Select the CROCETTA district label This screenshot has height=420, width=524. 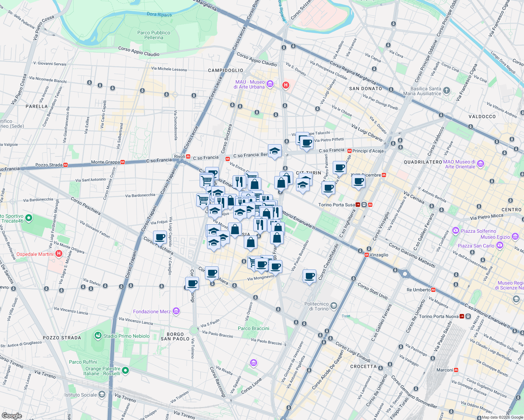point(364,366)
